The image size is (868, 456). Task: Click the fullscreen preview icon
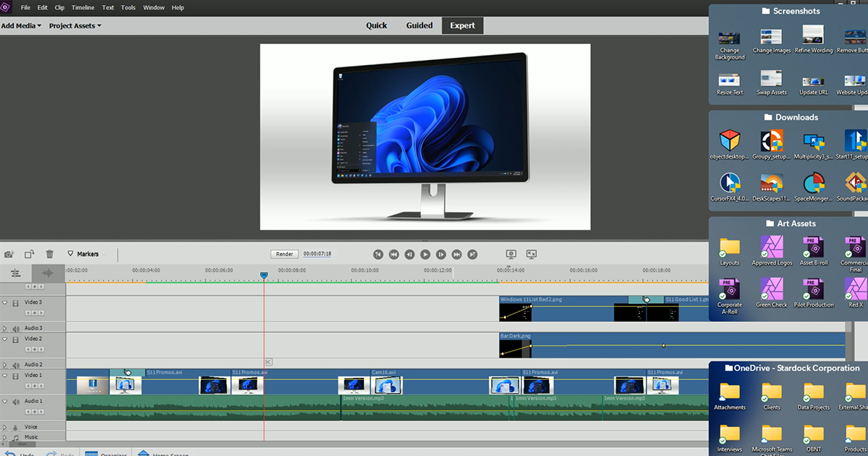pyautogui.click(x=532, y=254)
